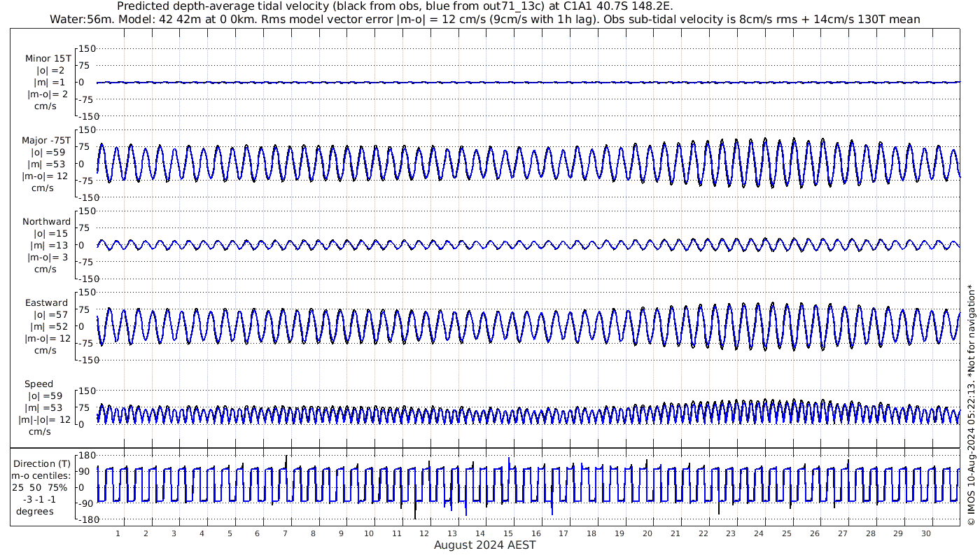Select the top '150' tick of the Minor panel
The image size is (980, 560).
click(87, 49)
